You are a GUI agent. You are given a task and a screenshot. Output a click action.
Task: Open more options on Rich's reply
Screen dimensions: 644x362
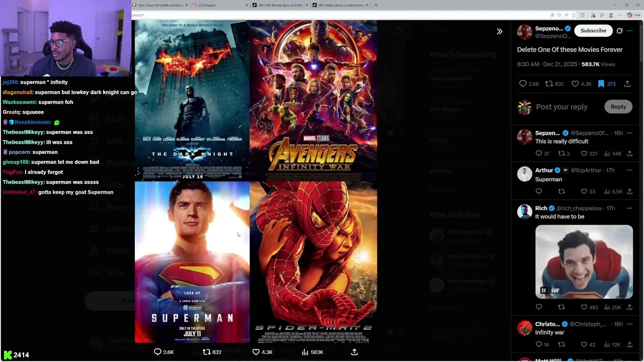pos(630,208)
